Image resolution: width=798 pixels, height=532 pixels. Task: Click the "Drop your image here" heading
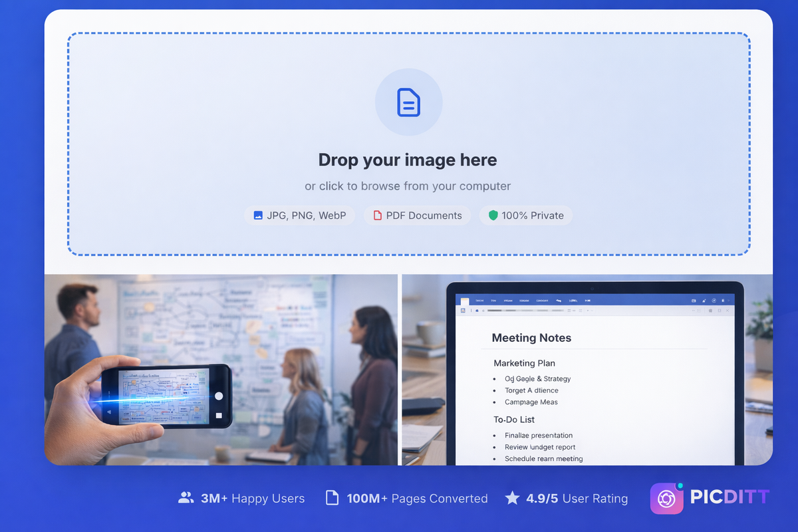[x=408, y=160]
